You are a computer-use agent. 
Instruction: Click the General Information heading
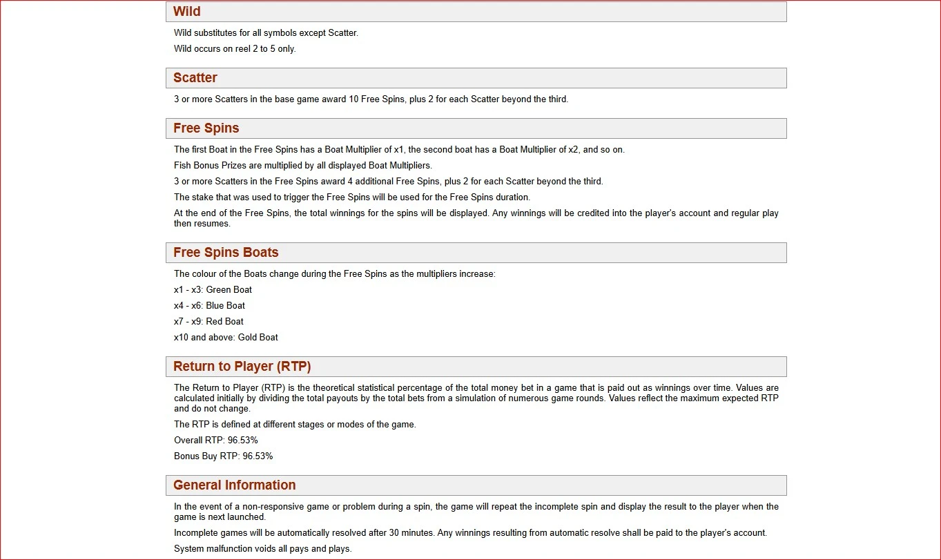476,485
